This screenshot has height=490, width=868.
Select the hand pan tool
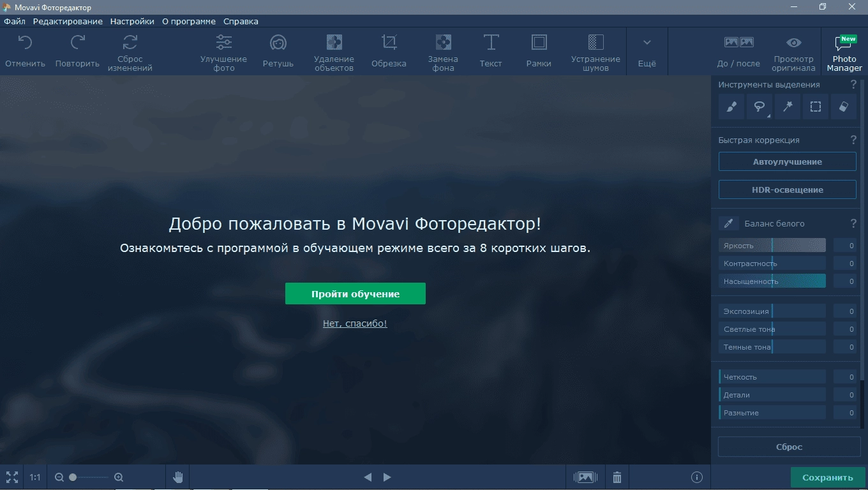[178, 477]
